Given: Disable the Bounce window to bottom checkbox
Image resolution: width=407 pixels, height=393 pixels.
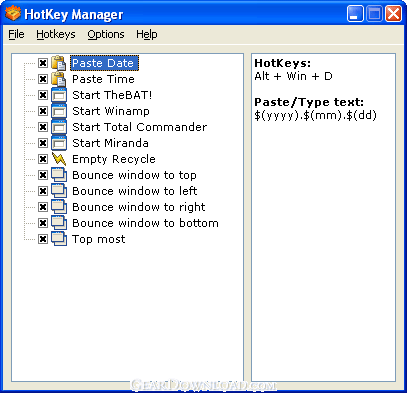Looking at the screenshot, I should point(43,223).
